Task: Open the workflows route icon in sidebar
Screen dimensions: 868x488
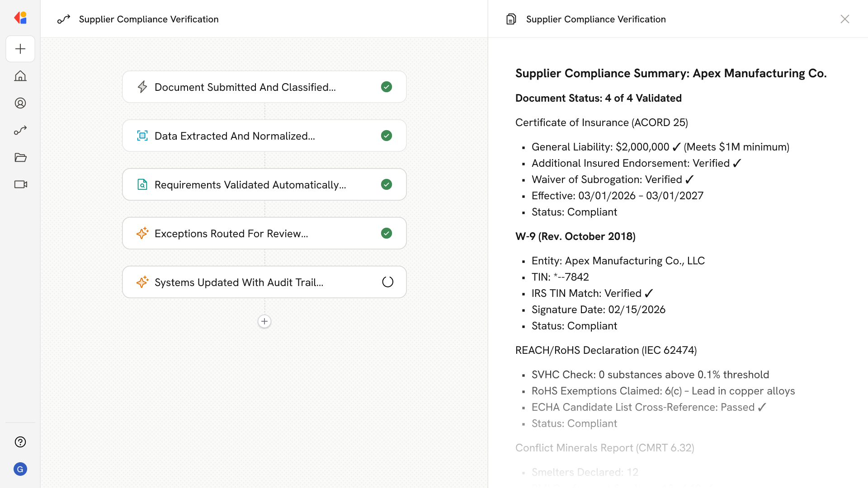Action: pos(20,130)
